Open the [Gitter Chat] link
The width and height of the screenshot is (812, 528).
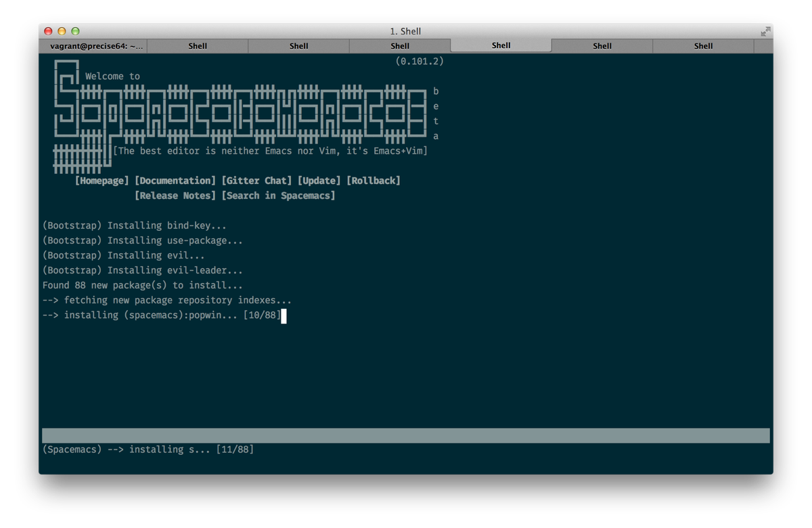click(256, 181)
